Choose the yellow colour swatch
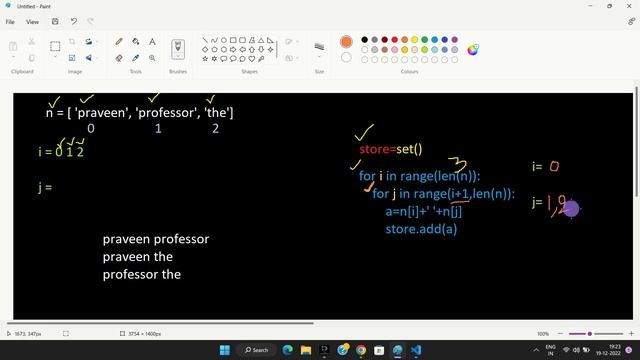The width and height of the screenshot is (640, 360). pyautogui.click(x=415, y=40)
